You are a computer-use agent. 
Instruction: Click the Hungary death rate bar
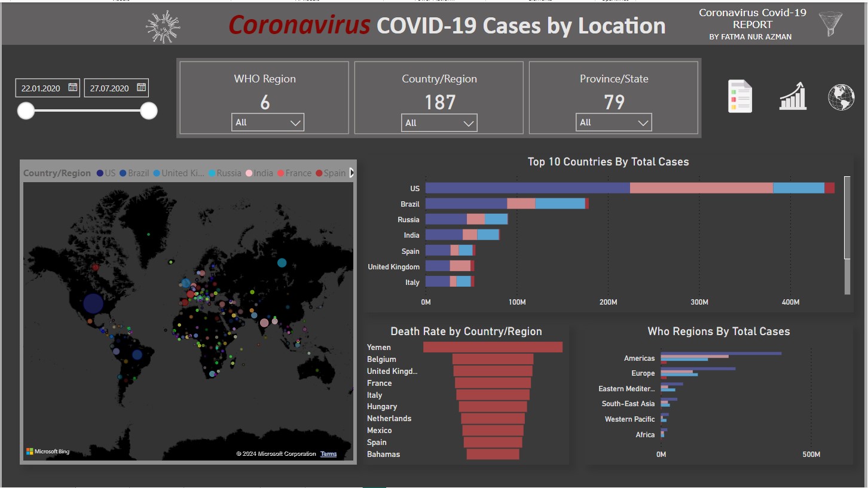coord(493,406)
